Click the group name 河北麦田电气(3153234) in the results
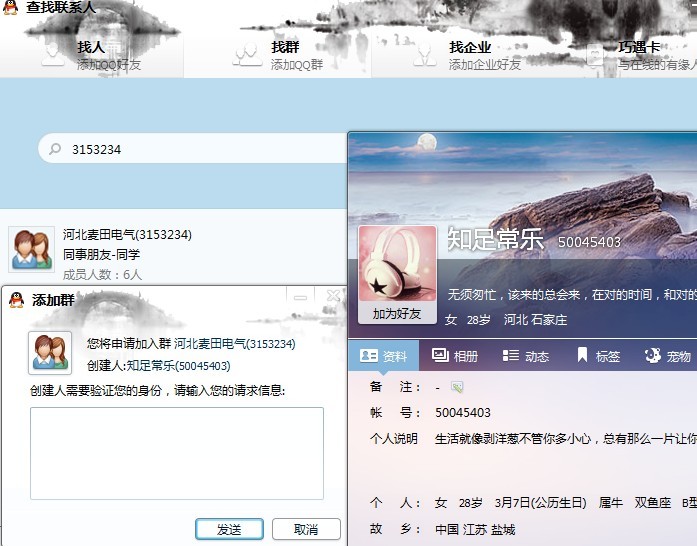The height and width of the screenshot is (546, 697). (x=127, y=234)
